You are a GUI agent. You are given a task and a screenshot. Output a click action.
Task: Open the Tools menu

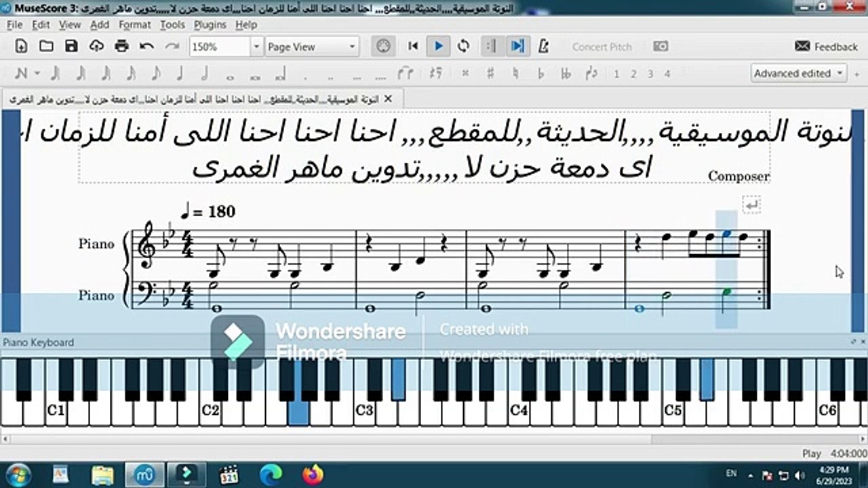click(172, 24)
